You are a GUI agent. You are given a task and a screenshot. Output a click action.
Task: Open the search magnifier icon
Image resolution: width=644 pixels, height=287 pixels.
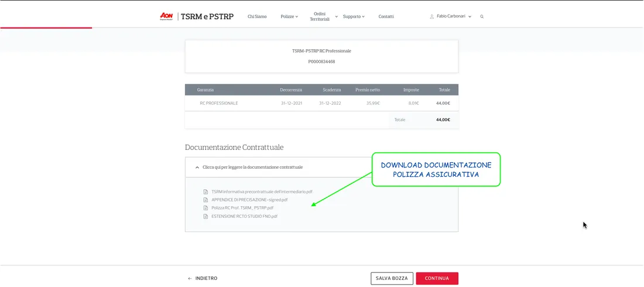coord(482,16)
